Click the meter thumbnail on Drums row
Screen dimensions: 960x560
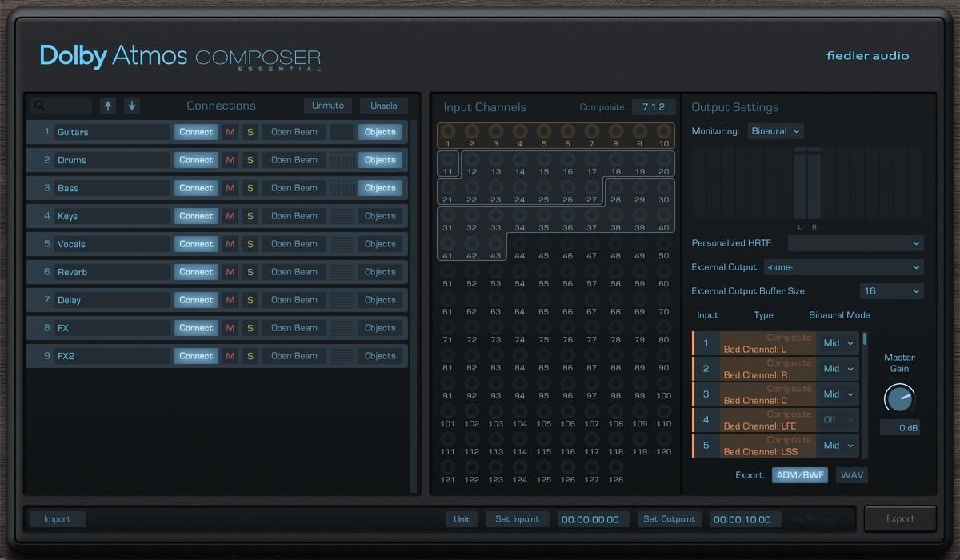[x=342, y=160]
